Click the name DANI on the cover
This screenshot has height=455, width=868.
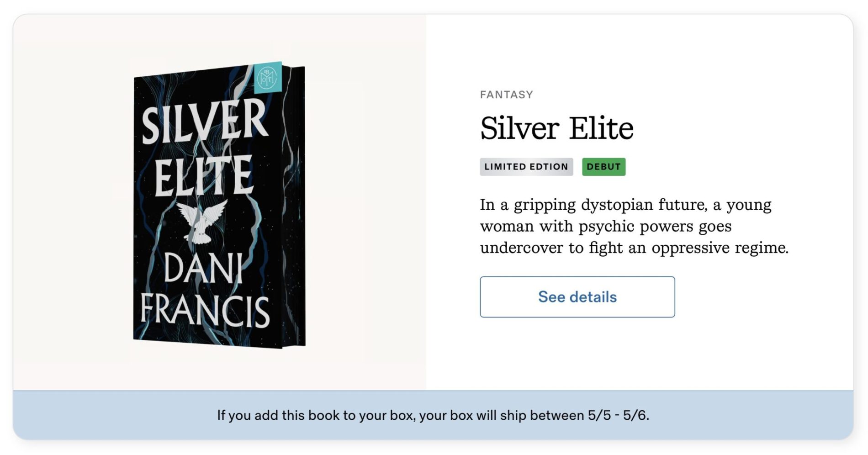pyautogui.click(x=203, y=269)
